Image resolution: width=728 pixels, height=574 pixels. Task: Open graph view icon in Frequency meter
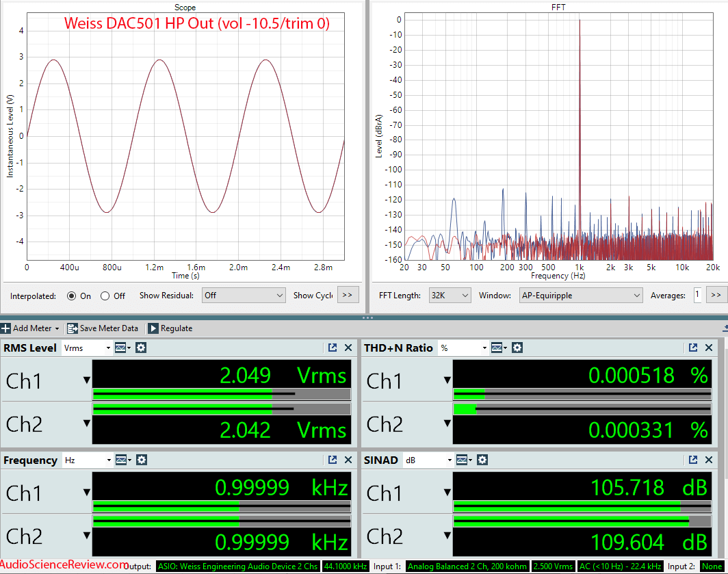coord(121,460)
